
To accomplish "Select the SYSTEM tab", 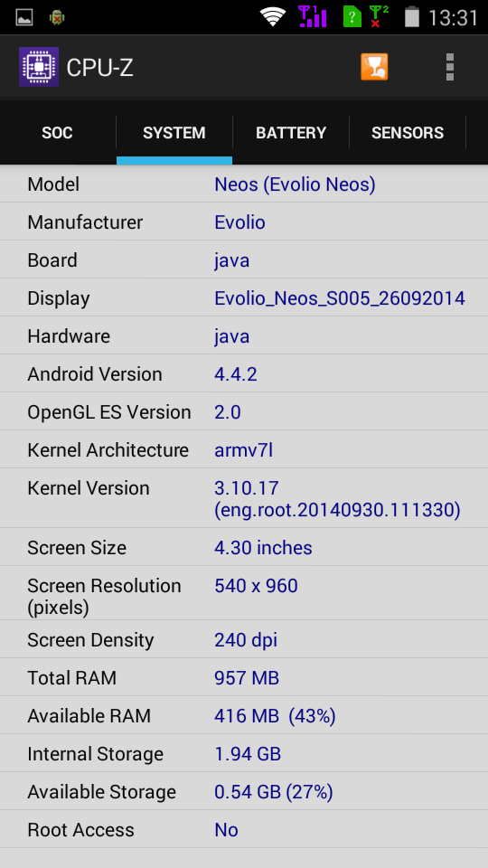I will pyautogui.click(x=174, y=133).
